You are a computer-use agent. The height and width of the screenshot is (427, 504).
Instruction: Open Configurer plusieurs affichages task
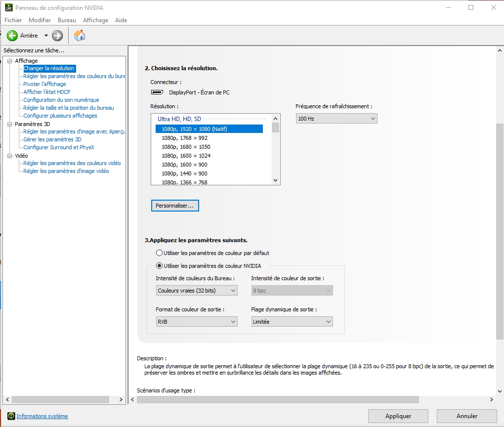pyautogui.click(x=60, y=116)
